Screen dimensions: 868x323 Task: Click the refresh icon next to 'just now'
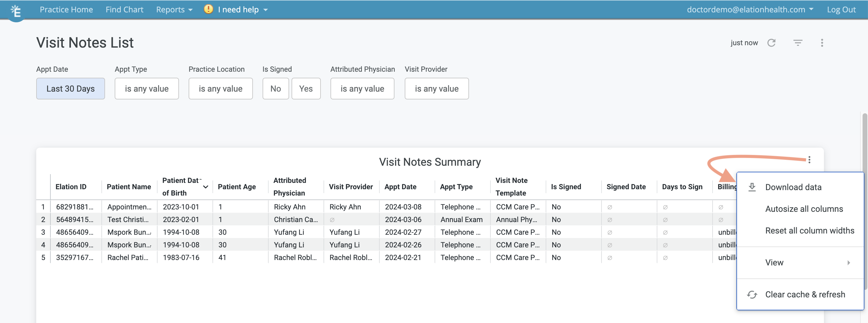click(x=772, y=43)
